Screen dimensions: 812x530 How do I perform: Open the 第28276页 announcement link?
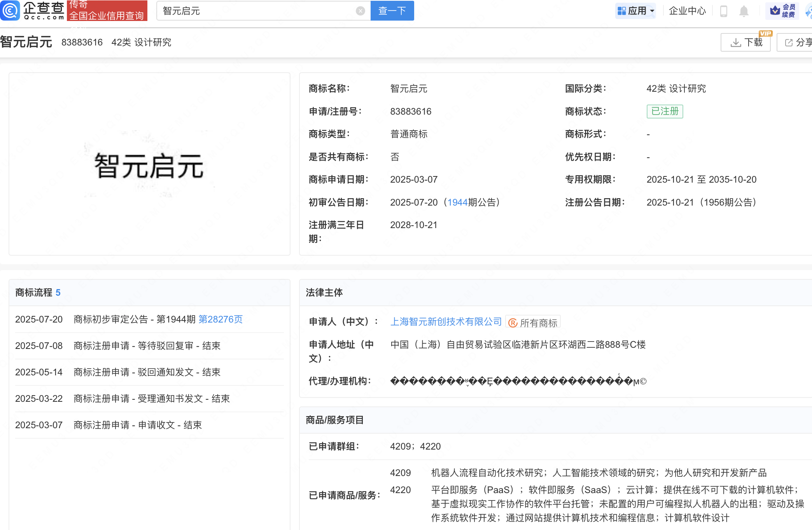point(220,319)
